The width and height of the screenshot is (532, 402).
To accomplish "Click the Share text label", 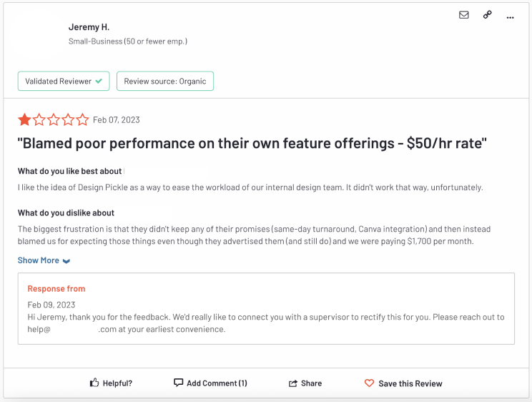I will [312, 383].
